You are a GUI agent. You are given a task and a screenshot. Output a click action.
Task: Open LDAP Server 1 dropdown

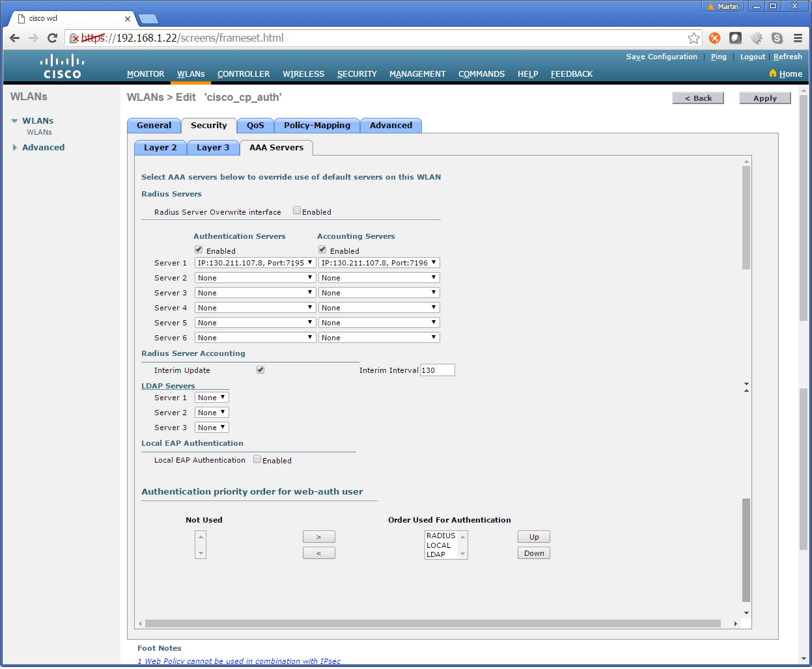point(212,398)
